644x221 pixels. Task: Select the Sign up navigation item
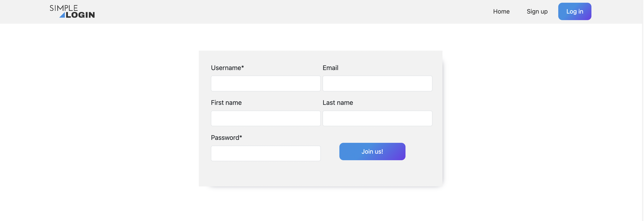click(537, 11)
